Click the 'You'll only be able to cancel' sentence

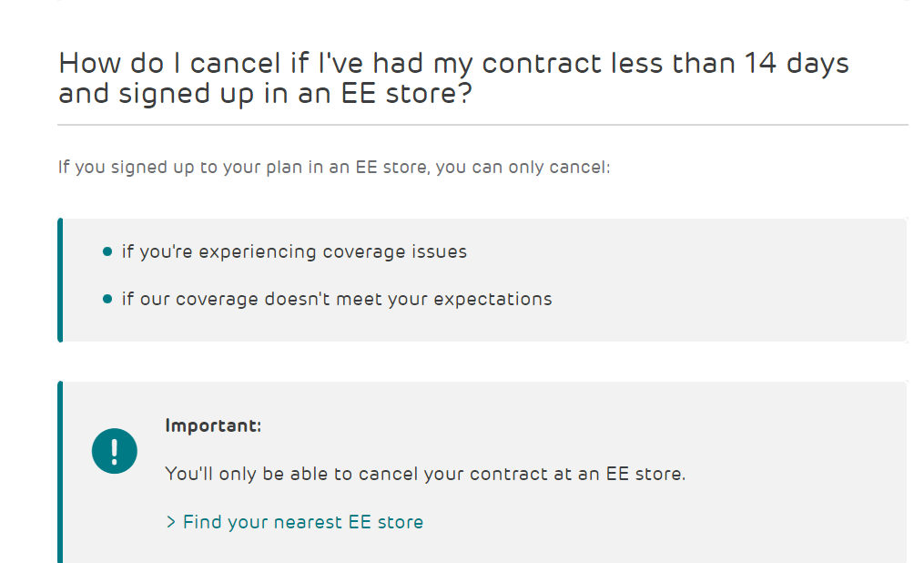425,474
